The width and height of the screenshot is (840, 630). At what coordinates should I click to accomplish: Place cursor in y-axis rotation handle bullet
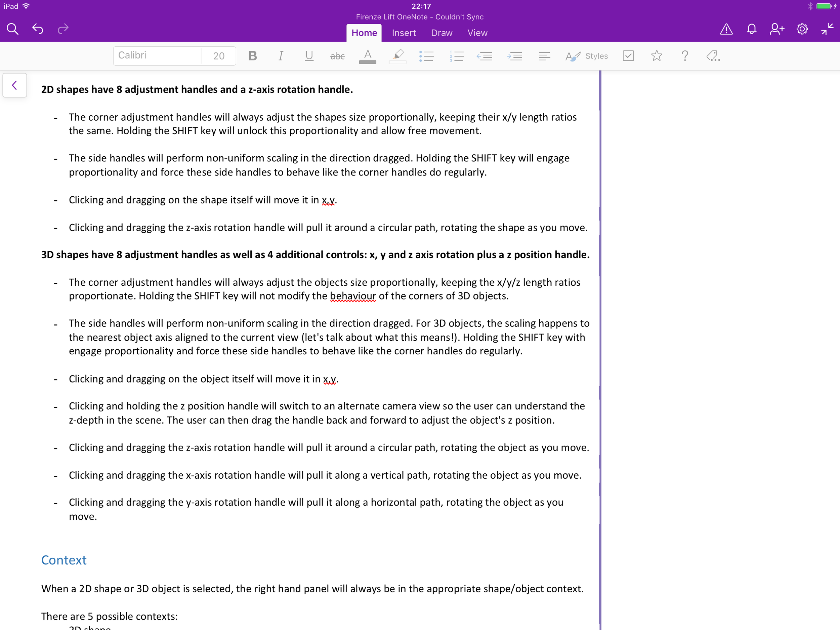coord(316,509)
